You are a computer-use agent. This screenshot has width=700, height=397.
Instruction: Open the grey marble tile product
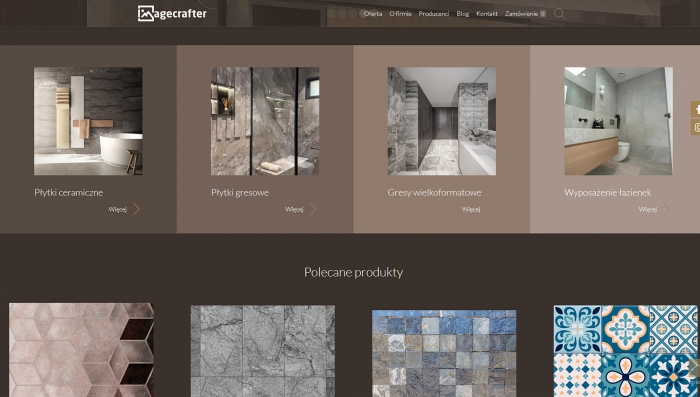(x=263, y=351)
